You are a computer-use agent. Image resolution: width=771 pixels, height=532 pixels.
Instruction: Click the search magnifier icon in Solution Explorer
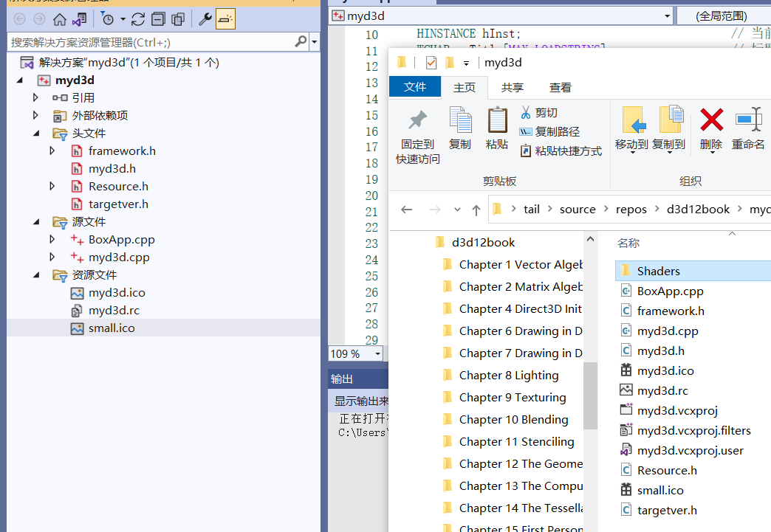coord(301,42)
